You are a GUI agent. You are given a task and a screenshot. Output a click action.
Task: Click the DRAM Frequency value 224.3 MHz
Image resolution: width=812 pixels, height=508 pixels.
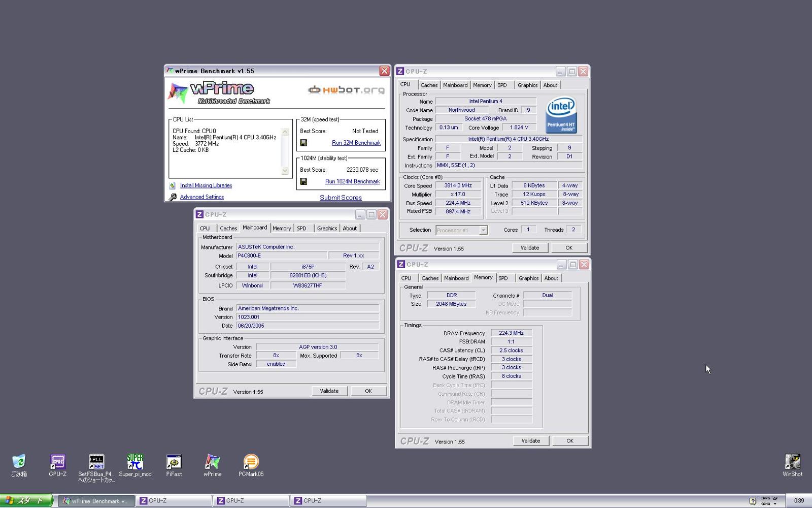coord(511,333)
